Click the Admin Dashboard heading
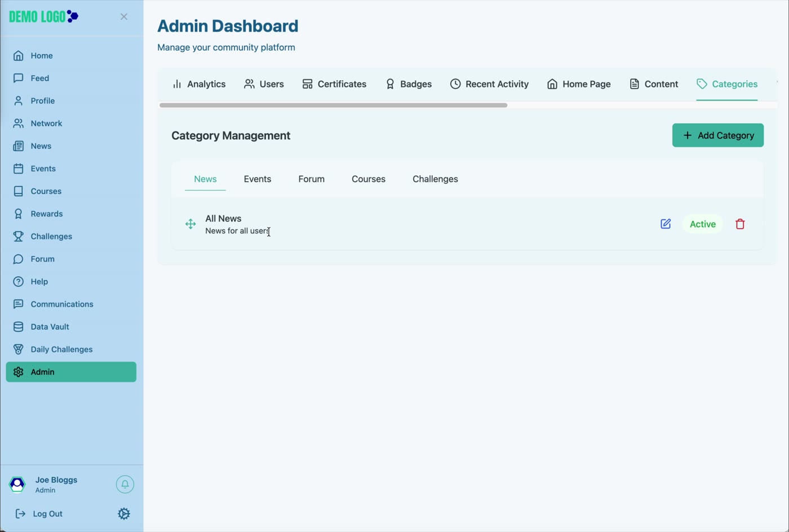This screenshot has width=789, height=532. pos(228,26)
